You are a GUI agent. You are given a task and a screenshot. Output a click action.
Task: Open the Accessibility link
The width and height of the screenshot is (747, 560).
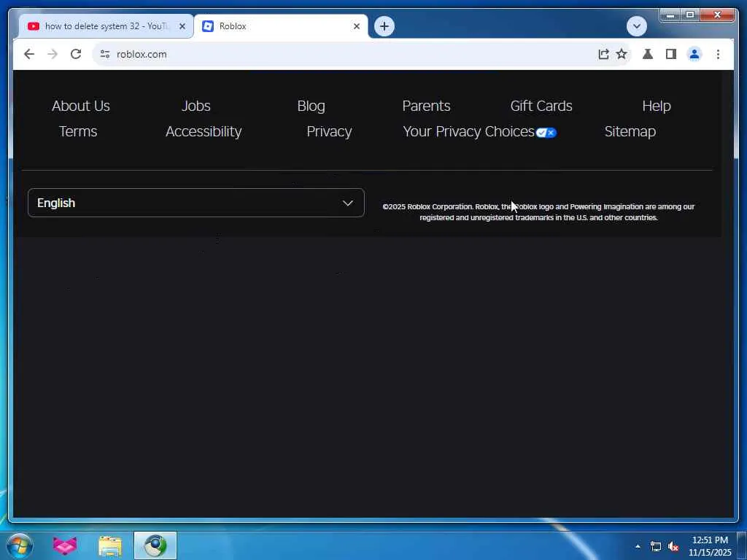(x=204, y=131)
